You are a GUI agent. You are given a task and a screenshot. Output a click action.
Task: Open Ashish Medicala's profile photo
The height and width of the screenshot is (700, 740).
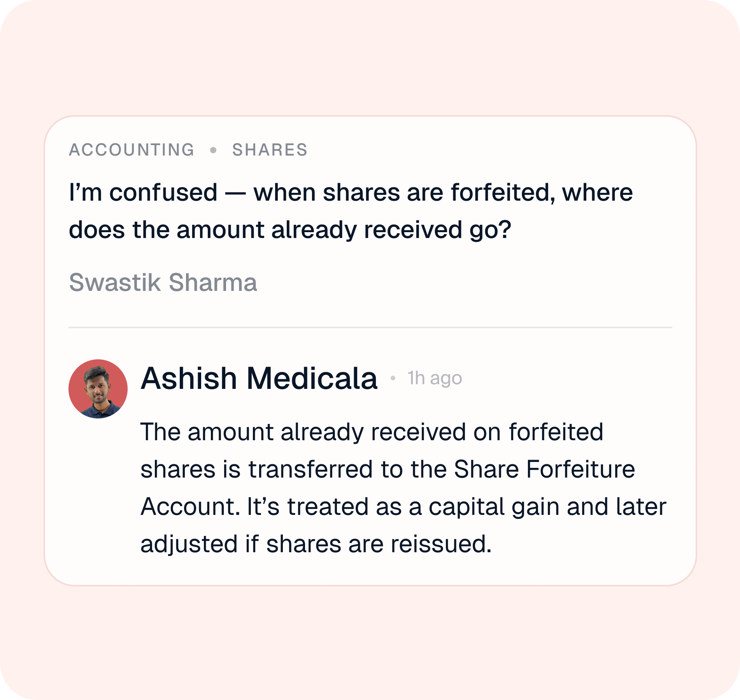click(98, 389)
